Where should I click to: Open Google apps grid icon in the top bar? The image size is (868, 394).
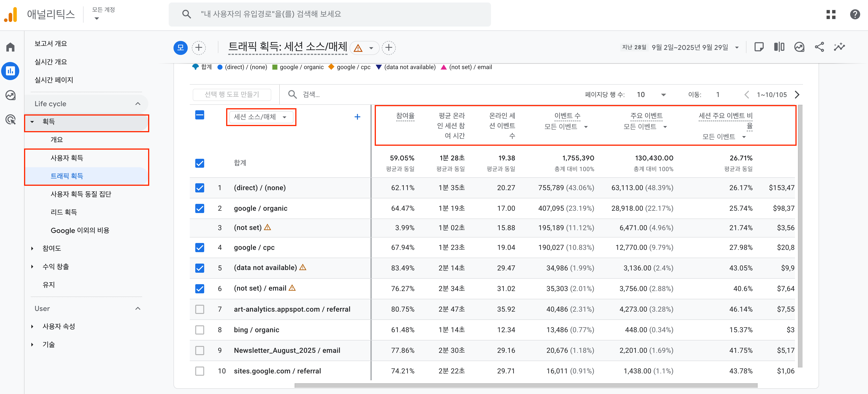coord(831,14)
